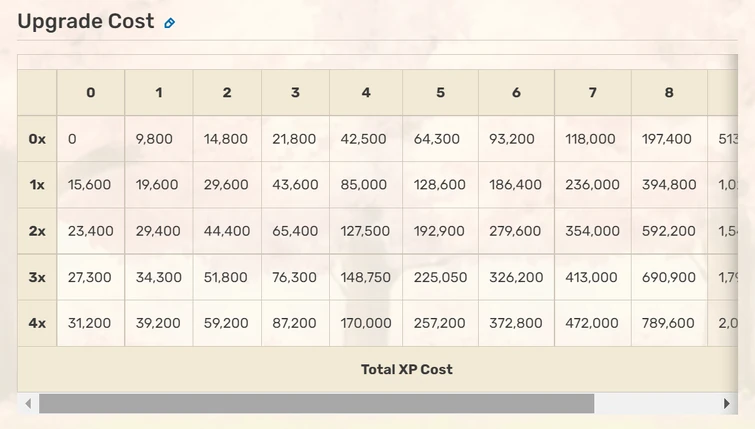Screen dimensions: 755x429
Task: Click the Upgrade Cost section heading
Action: pyautogui.click(x=86, y=22)
